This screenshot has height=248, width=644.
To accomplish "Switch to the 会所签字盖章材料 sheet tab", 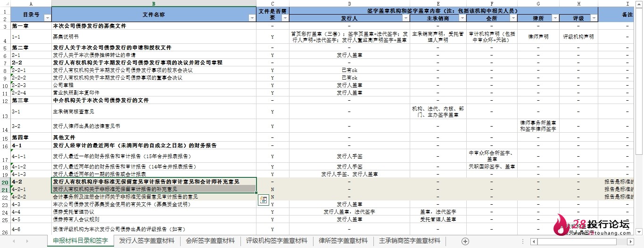I will click(x=210, y=241).
